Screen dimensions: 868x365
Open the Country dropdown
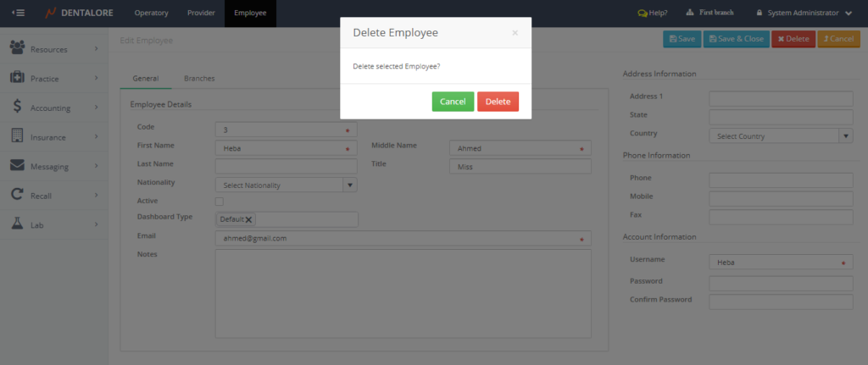845,135
